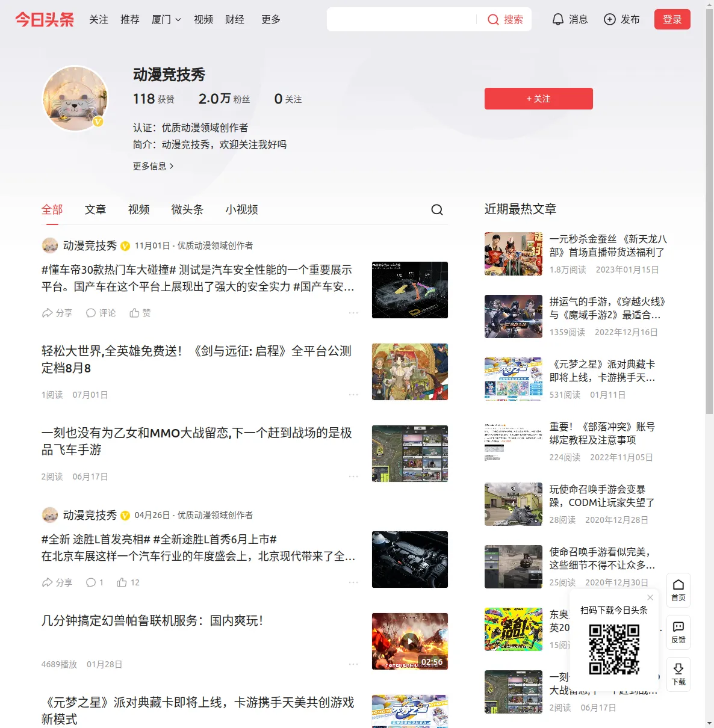Open article 一刻也没有为乙女和MMO大战留恋
The width and height of the screenshot is (714, 728).
click(196, 441)
